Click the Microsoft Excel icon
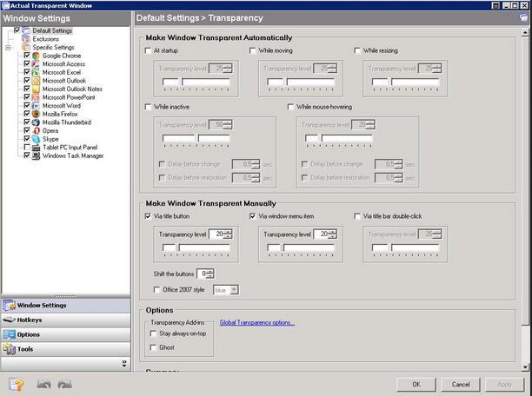 tap(36, 72)
